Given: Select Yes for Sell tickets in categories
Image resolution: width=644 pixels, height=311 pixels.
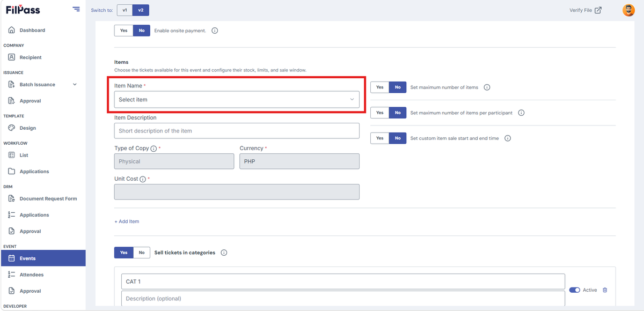Looking at the screenshot, I should coord(123,253).
